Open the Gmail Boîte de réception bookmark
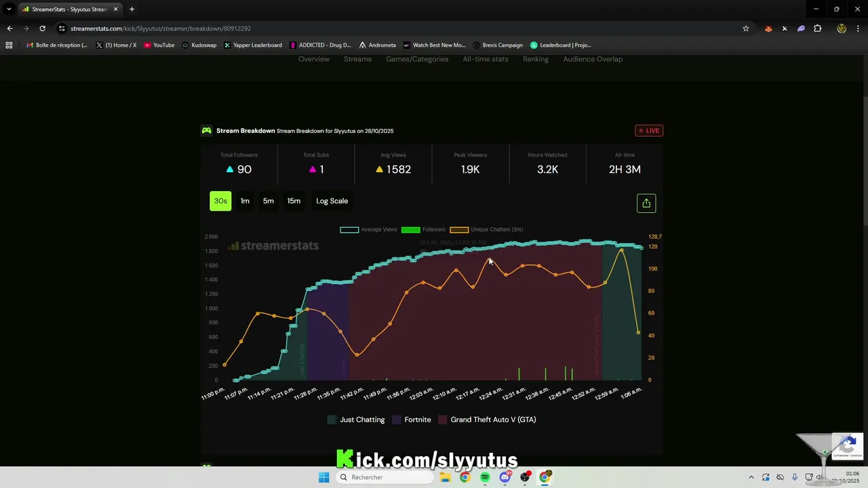Screen dimensions: 868x488 click(57, 45)
